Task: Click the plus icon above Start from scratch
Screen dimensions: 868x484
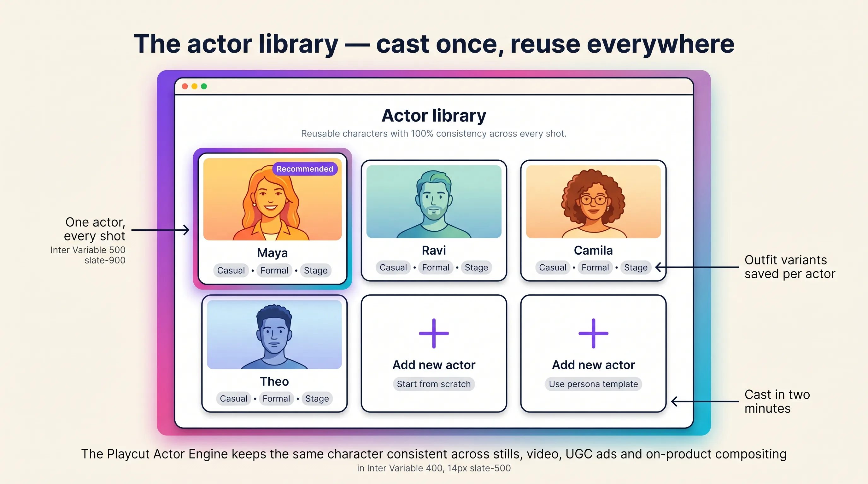Action: [434, 333]
